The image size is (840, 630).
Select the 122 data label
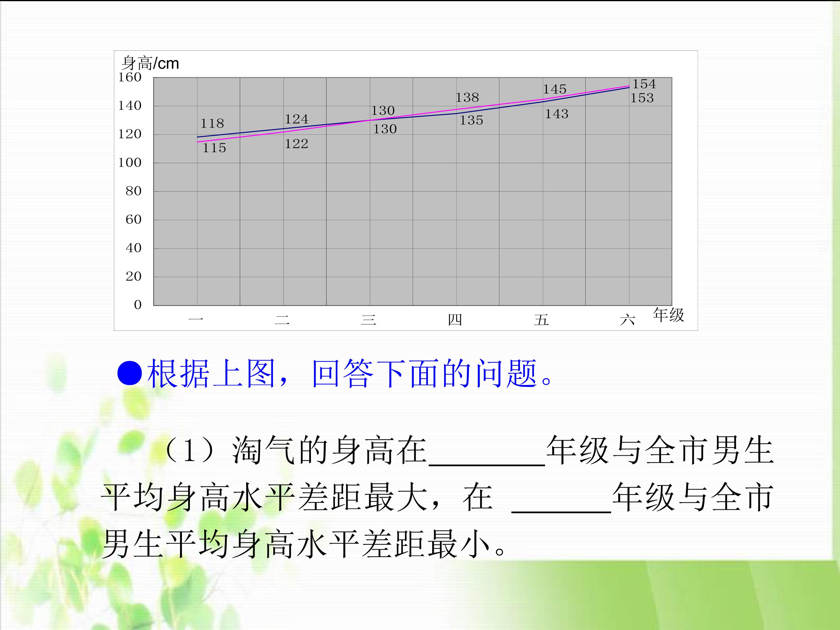(x=297, y=143)
